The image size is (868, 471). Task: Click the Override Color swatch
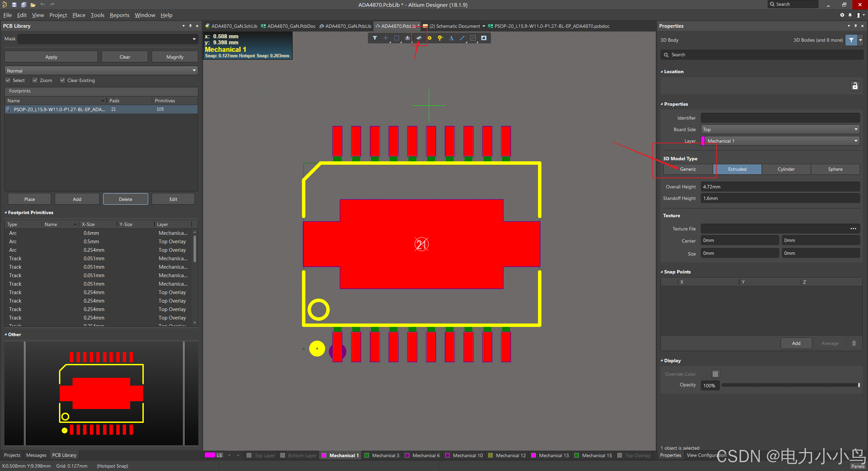click(x=715, y=374)
